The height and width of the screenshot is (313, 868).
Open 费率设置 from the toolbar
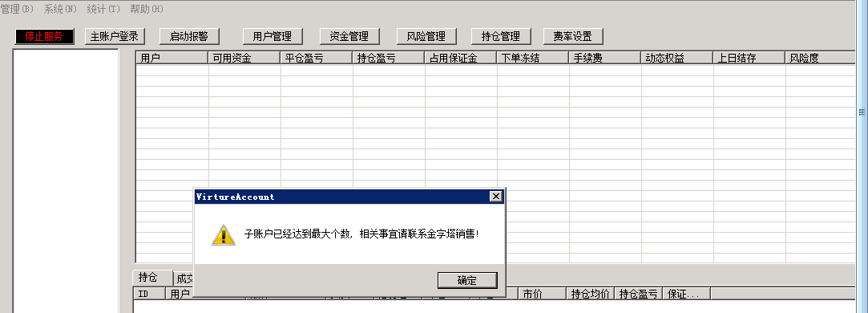point(573,37)
